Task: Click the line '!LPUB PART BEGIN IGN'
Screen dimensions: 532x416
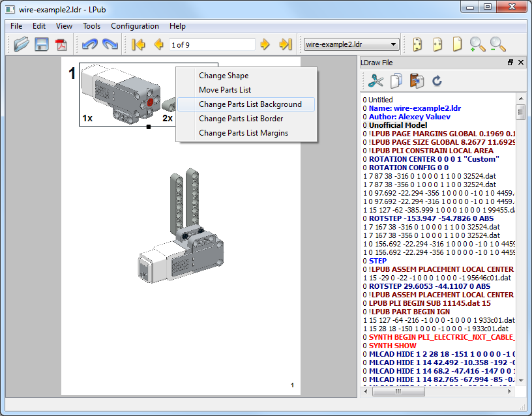Action: 406,312
